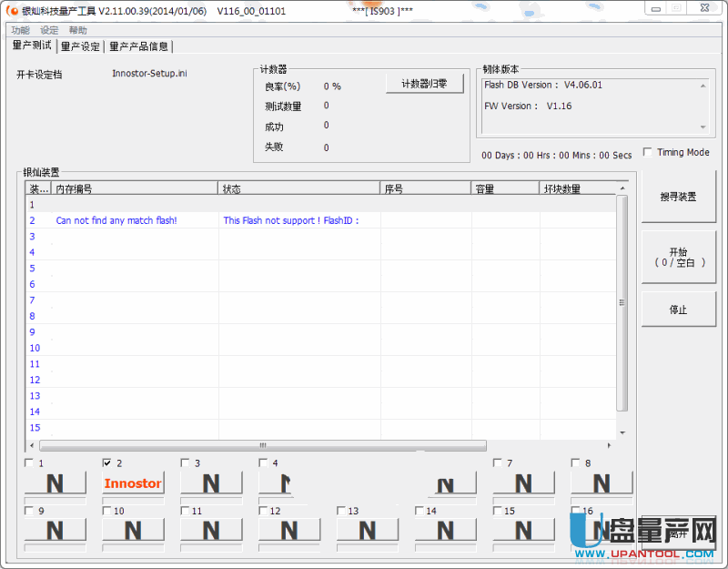Select the N device icon for port 8
The height and width of the screenshot is (569, 728).
(602, 483)
